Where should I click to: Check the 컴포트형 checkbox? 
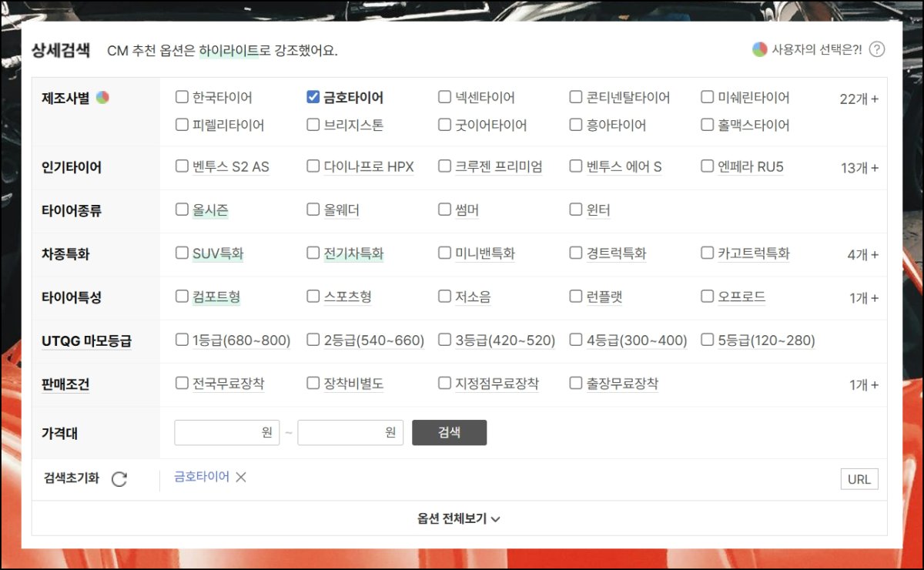[x=182, y=296]
